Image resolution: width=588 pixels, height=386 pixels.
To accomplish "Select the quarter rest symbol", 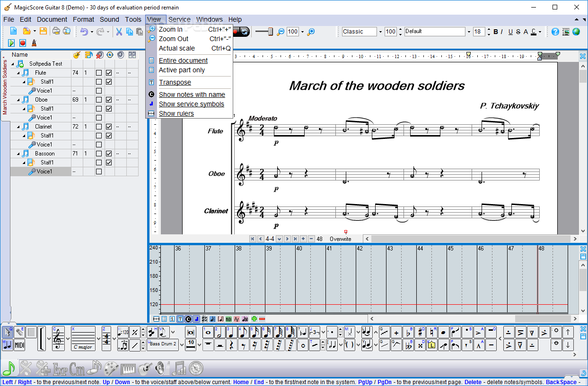I will tap(232, 345).
